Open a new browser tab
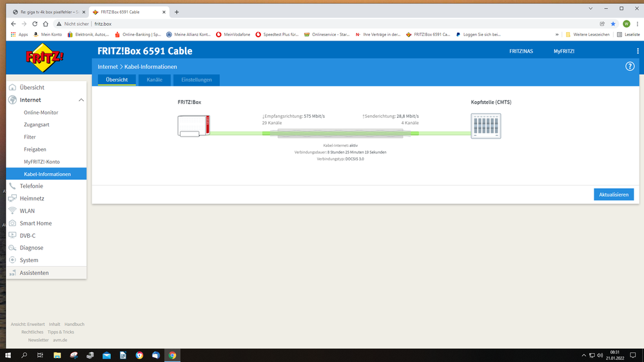Image resolution: width=644 pixels, height=362 pixels. pos(177,12)
